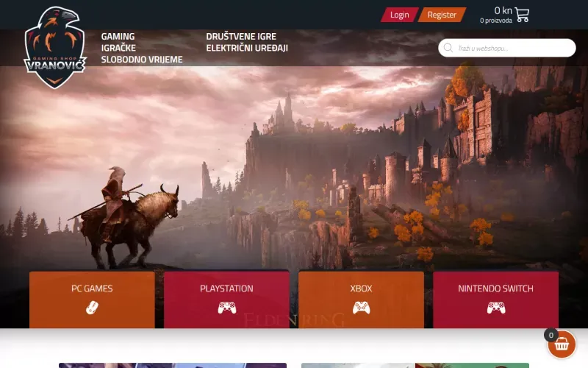The height and width of the screenshot is (368, 588).
Task: Click the controller icon under Xbox
Action: (x=361, y=308)
